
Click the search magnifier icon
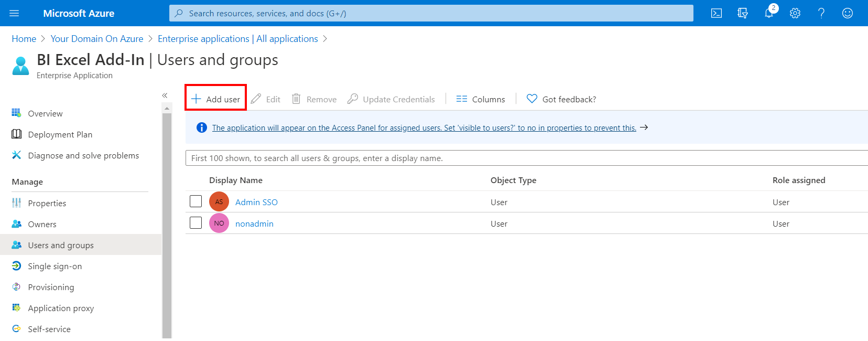click(x=179, y=13)
